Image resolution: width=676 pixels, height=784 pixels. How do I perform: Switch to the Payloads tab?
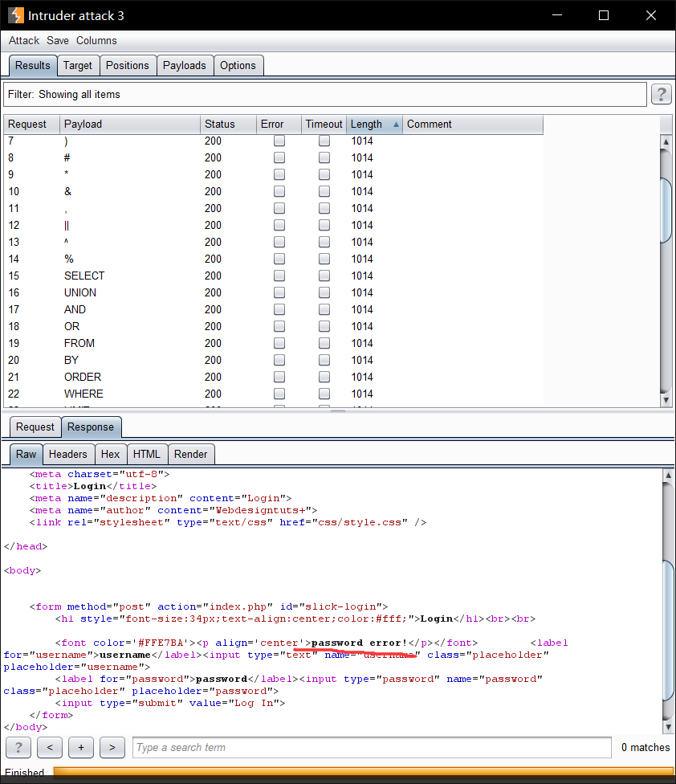point(185,66)
